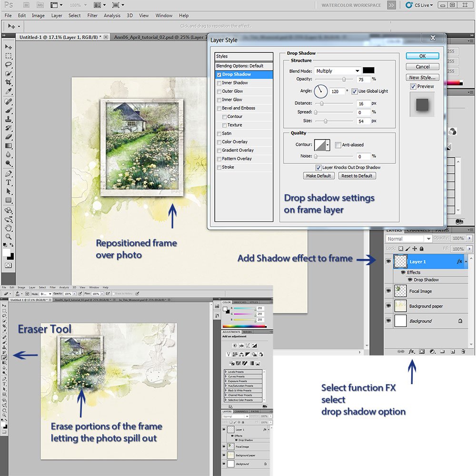
Task: Switch to the MASKS panel tab
Action: pyautogui.click(x=248, y=332)
